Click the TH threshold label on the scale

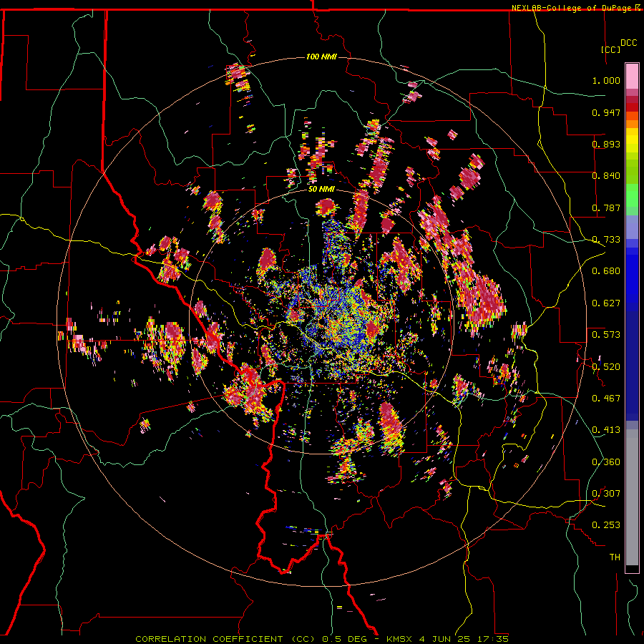tap(615, 557)
